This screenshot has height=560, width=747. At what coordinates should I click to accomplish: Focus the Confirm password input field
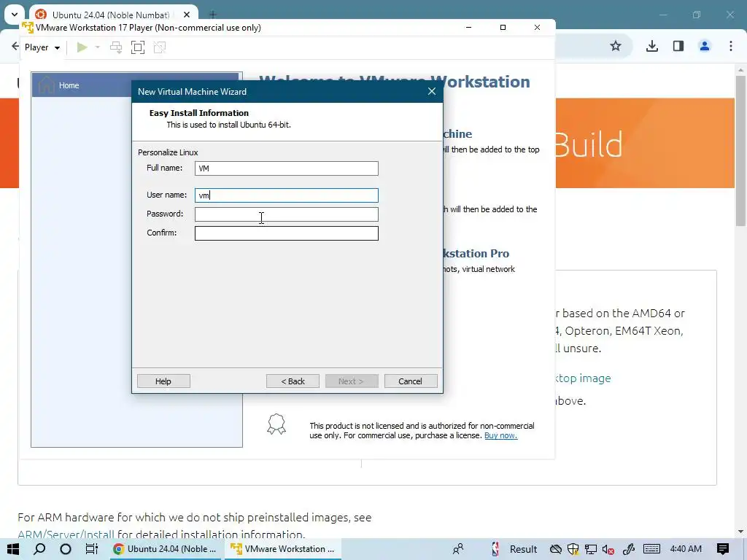coord(286,233)
